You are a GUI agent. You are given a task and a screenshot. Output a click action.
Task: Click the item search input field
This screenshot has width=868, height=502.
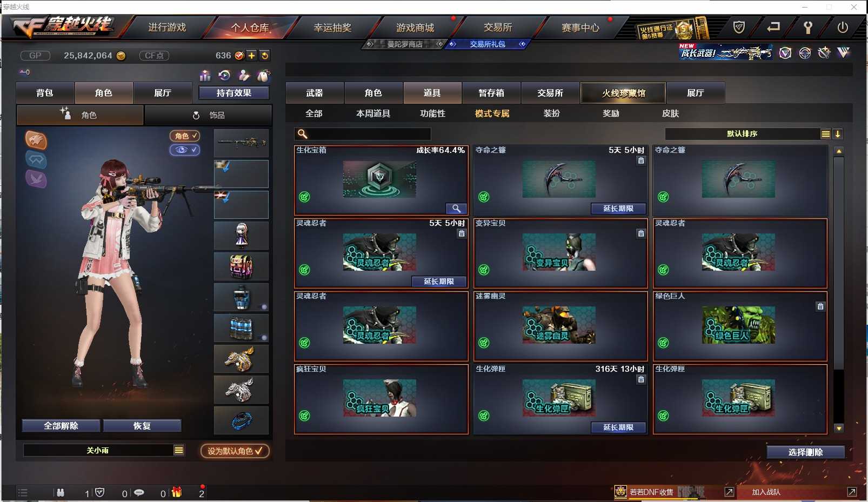pyautogui.click(x=363, y=134)
